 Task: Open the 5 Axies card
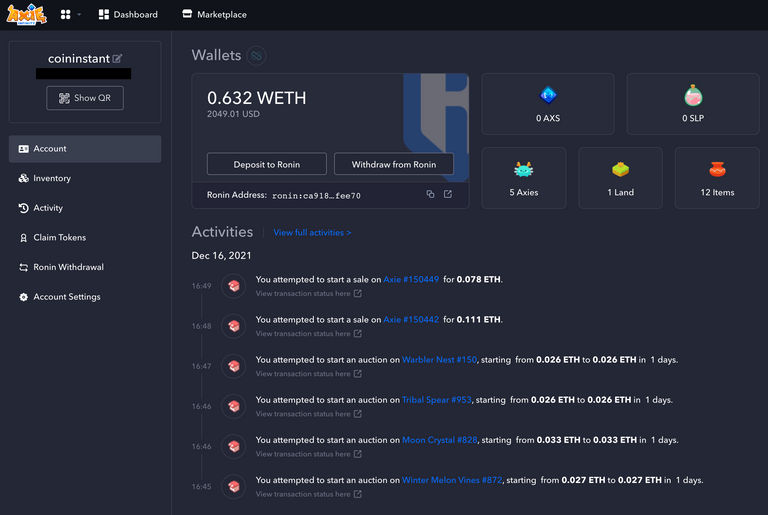pos(524,178)
